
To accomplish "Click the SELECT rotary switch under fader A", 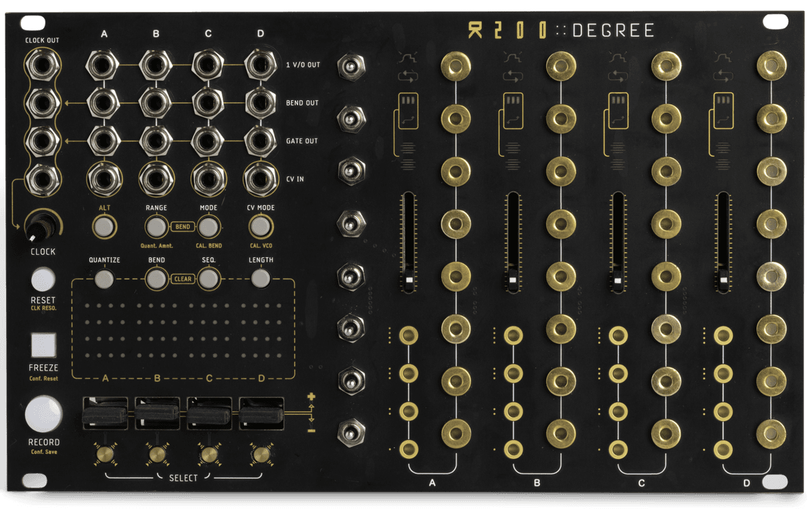I will pos(104,453).
